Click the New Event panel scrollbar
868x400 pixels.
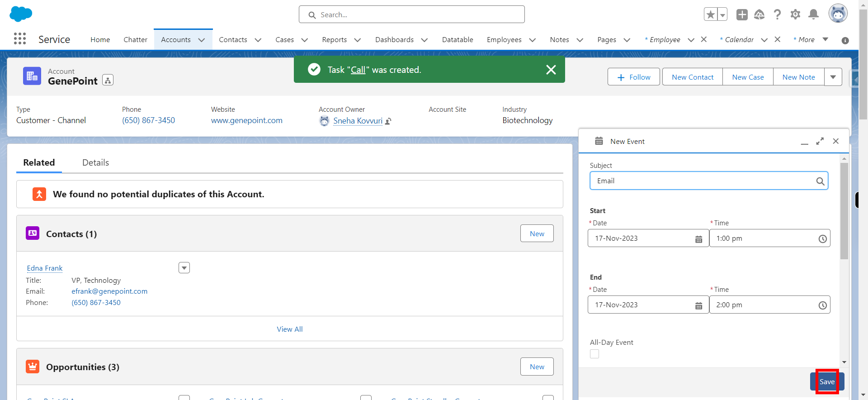click(x=844, y=211)
